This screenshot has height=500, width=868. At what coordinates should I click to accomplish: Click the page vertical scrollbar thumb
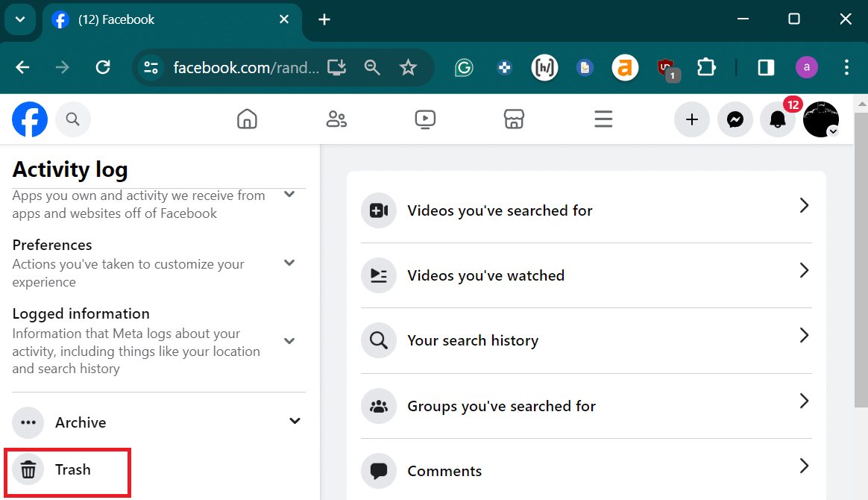pyautogui.click(x=861, y=260)
